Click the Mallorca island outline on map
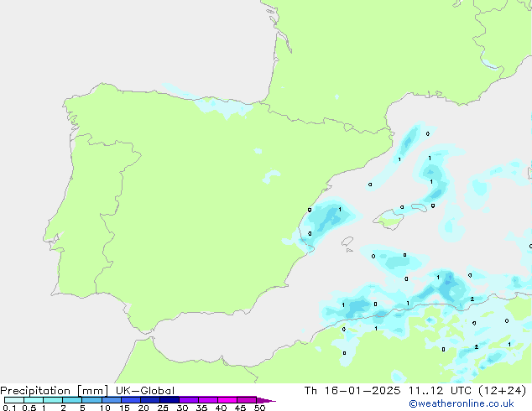 pos(389,220)
